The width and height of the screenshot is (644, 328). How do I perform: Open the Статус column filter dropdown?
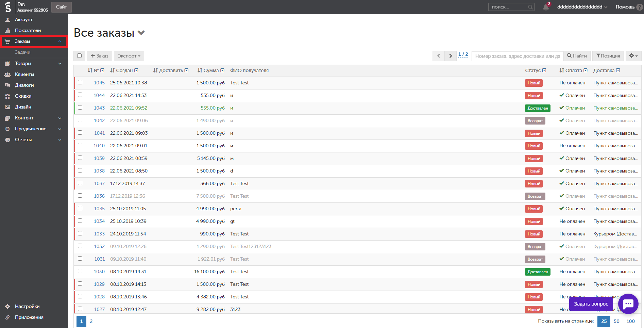[544, 70]
